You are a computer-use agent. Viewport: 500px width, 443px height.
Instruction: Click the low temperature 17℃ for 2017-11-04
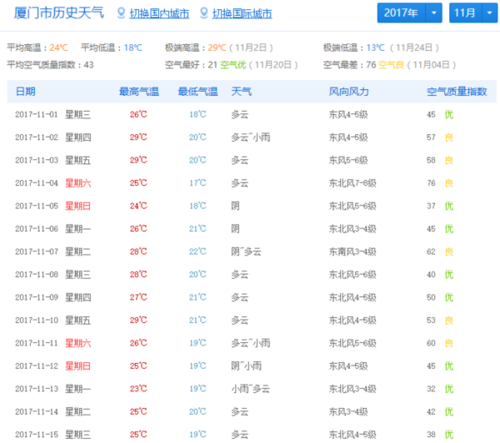pos(198,183)
